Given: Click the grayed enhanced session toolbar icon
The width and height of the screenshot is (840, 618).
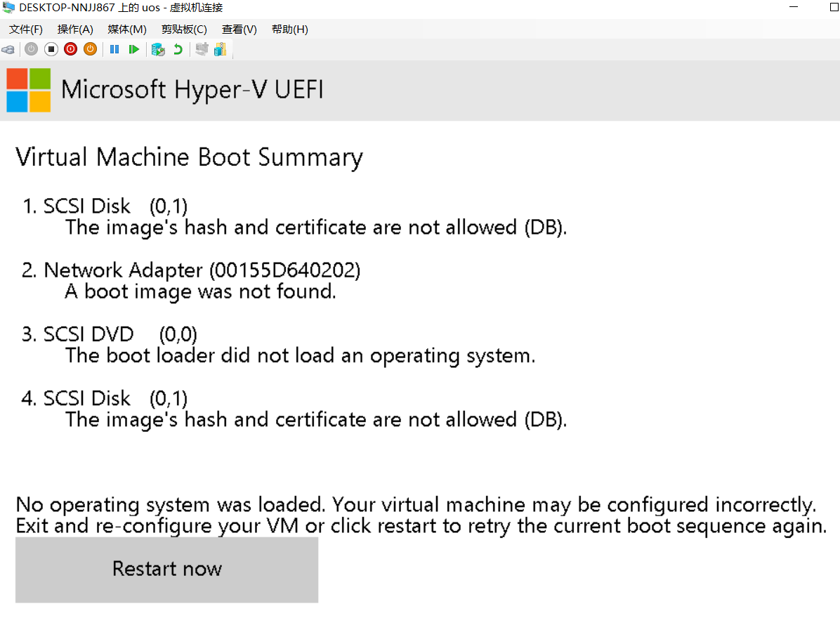Looking at the screenshot, I should pos(202,49).
